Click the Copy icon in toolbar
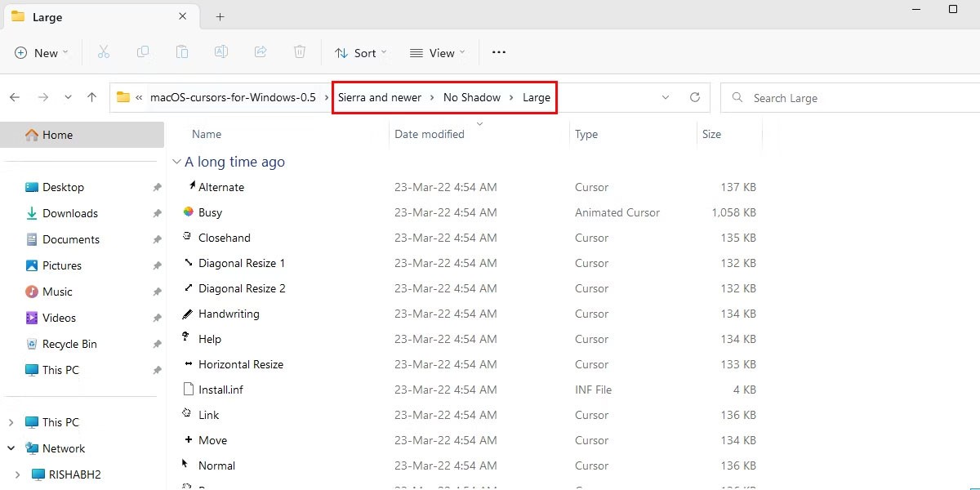The image size is (980, 490). click(143, 52)
